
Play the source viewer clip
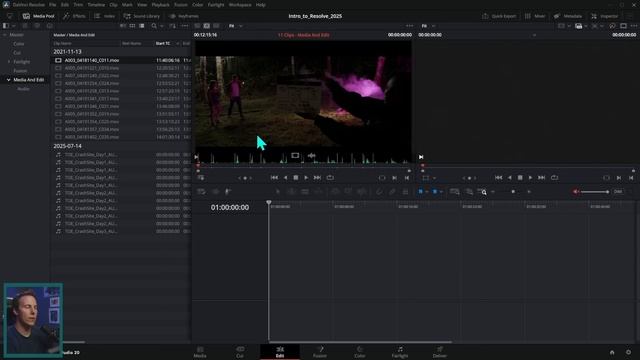pyautogui.click(x=306, y=178)
